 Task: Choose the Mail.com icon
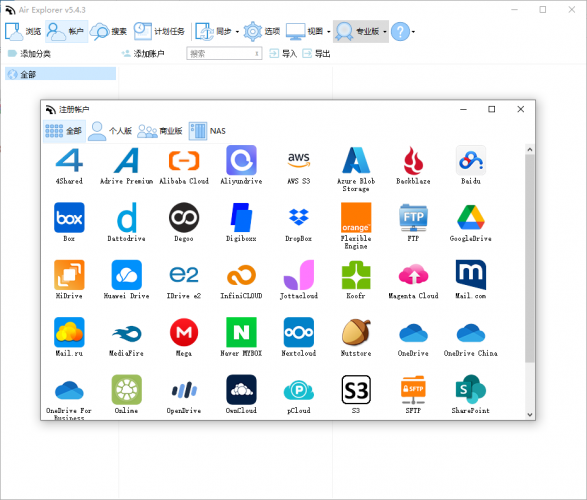[471, 275]
